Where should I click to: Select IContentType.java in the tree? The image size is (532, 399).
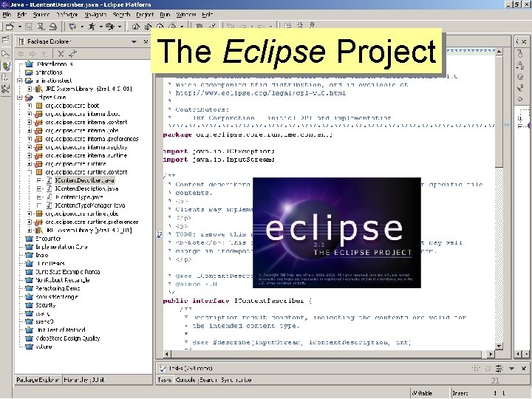[79, 197]
